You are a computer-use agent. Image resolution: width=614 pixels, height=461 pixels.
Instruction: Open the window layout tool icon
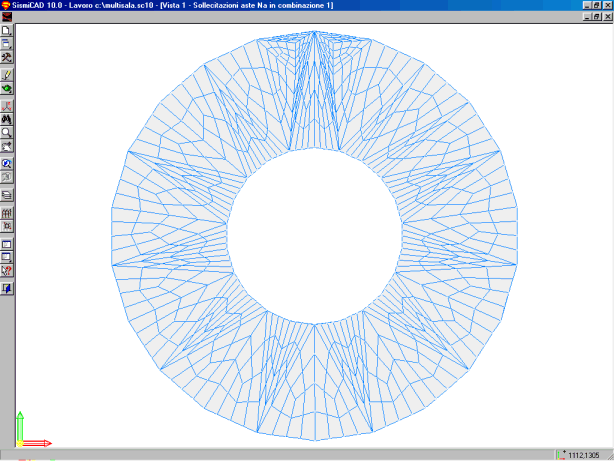pyautogui.click(x=7, y=44)
